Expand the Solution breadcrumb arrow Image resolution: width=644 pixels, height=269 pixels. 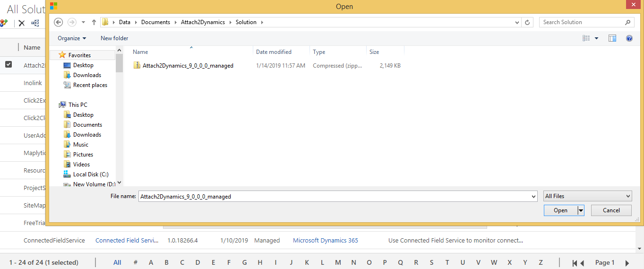(x=262, y=22)
